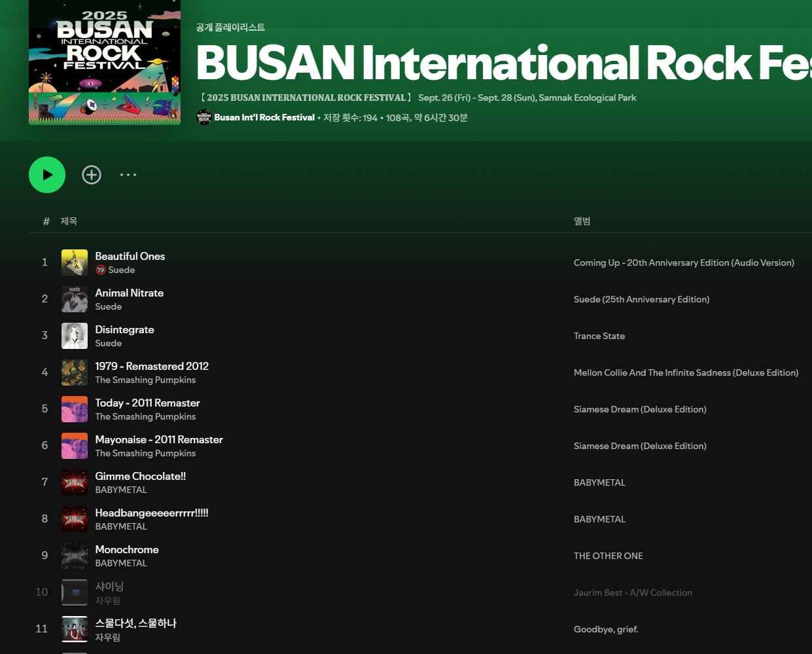Select the Gimme Chocolate!! track title

click(141, 477)
